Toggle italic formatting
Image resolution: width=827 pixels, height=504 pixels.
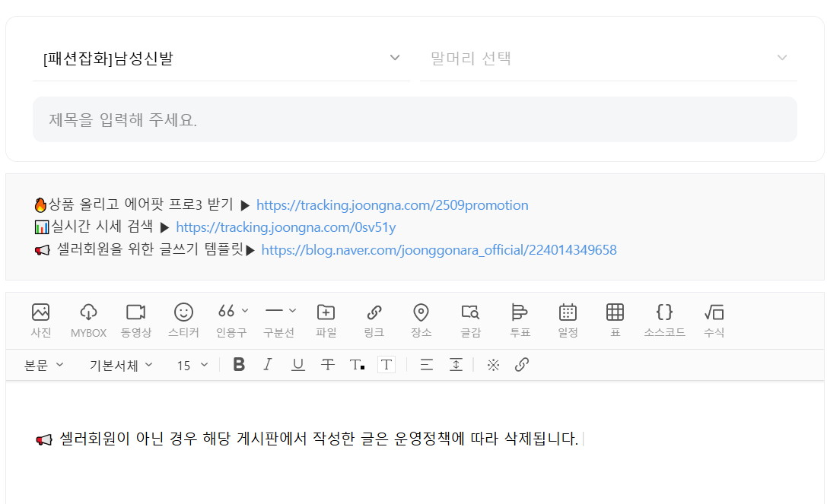(x=267, y=365)
